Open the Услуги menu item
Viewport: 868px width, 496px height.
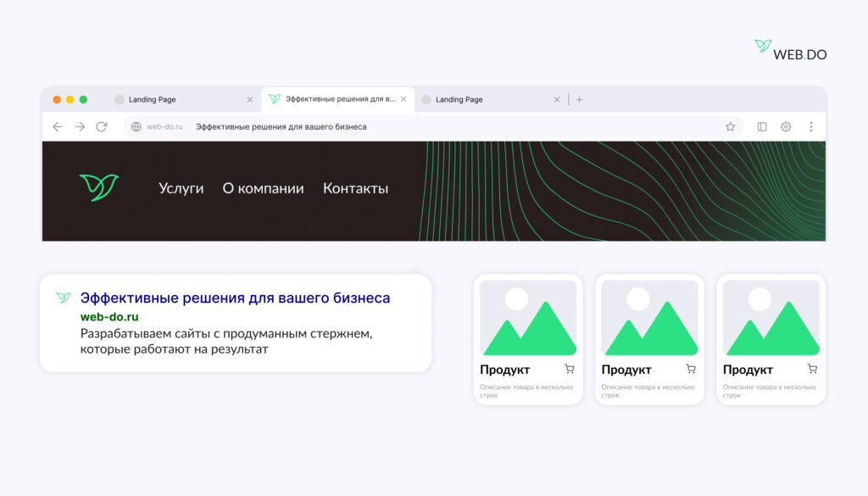point(181,189)
